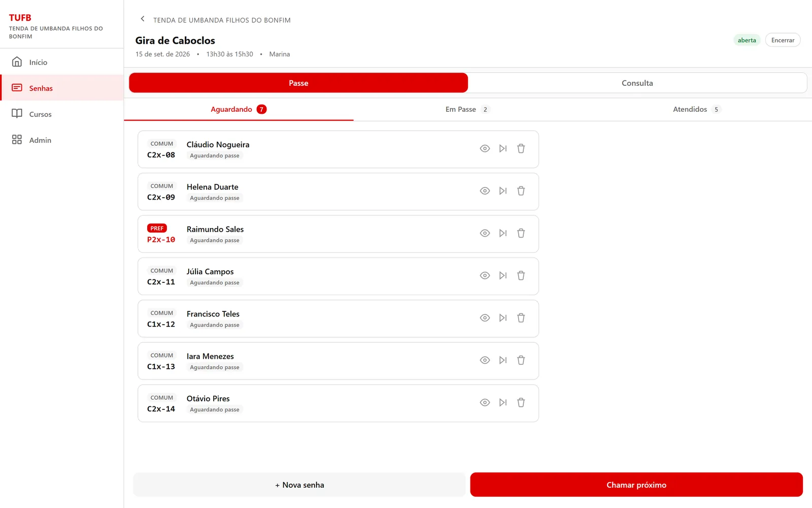Call Helena Duarte with skip-forward icon

(503, 191)
